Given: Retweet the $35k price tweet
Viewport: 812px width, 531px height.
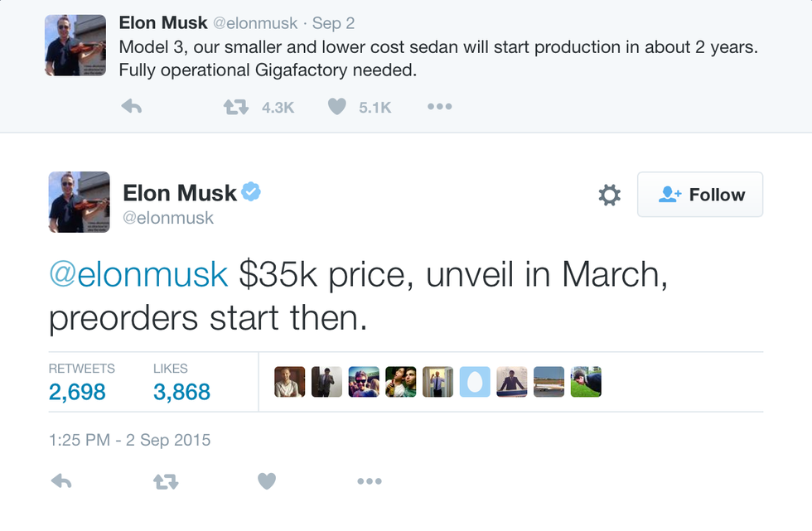Looking at the screenshot, I should (166, 481).
